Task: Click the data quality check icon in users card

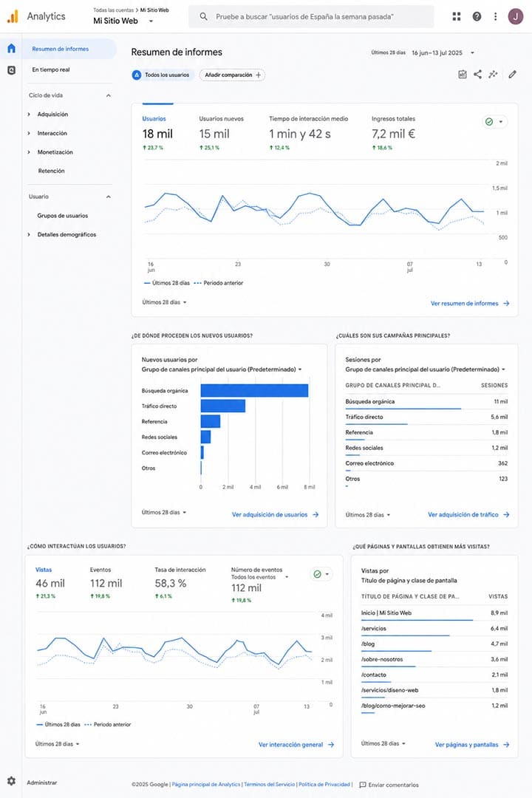Action: [x=489, y=122]
